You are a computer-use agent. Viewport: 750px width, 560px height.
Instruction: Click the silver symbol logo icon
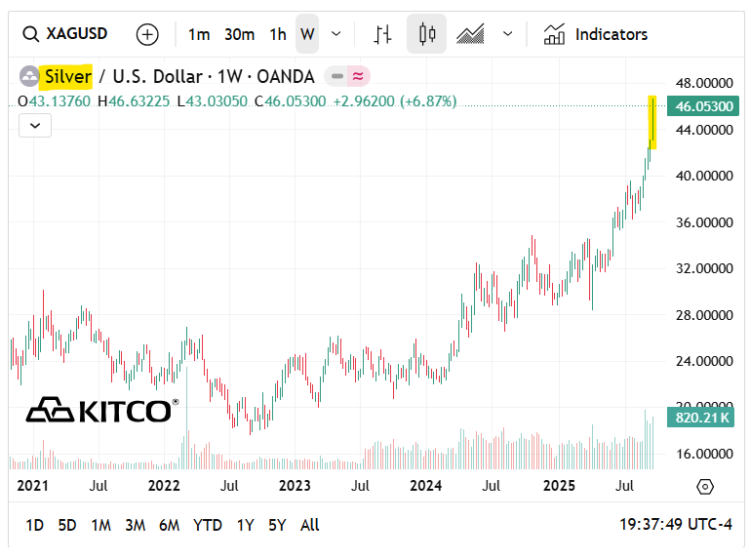coord(29,76)
